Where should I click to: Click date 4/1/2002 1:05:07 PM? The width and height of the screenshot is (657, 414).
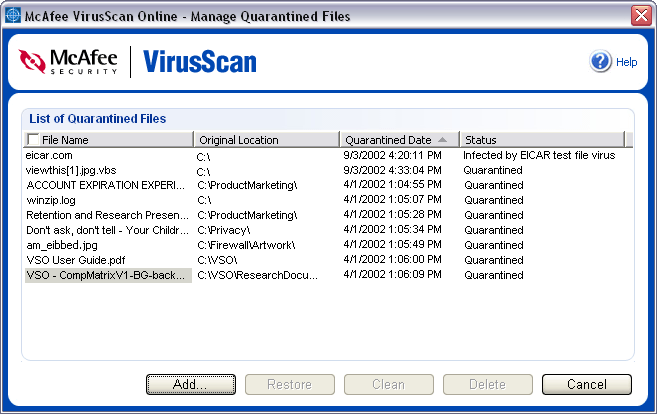pyautogui.click(x=392, y=200)
